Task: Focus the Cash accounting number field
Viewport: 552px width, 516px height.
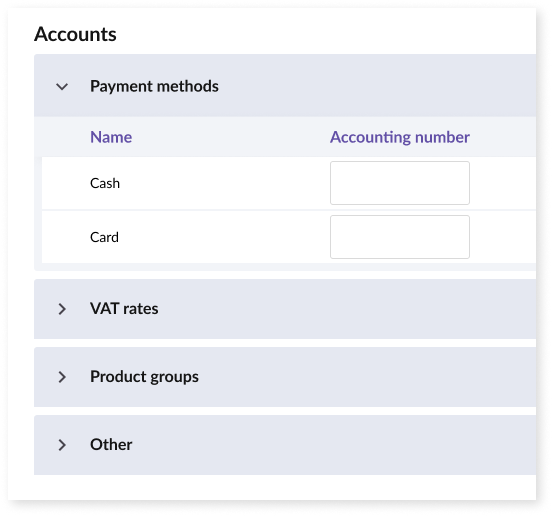Action: click(x=400, y=183)
